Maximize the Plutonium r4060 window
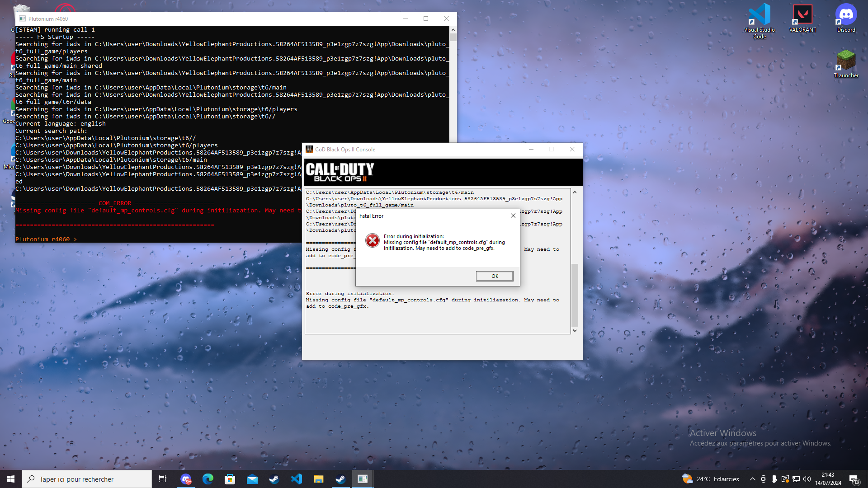868x488 pixels. click(426, 19)
